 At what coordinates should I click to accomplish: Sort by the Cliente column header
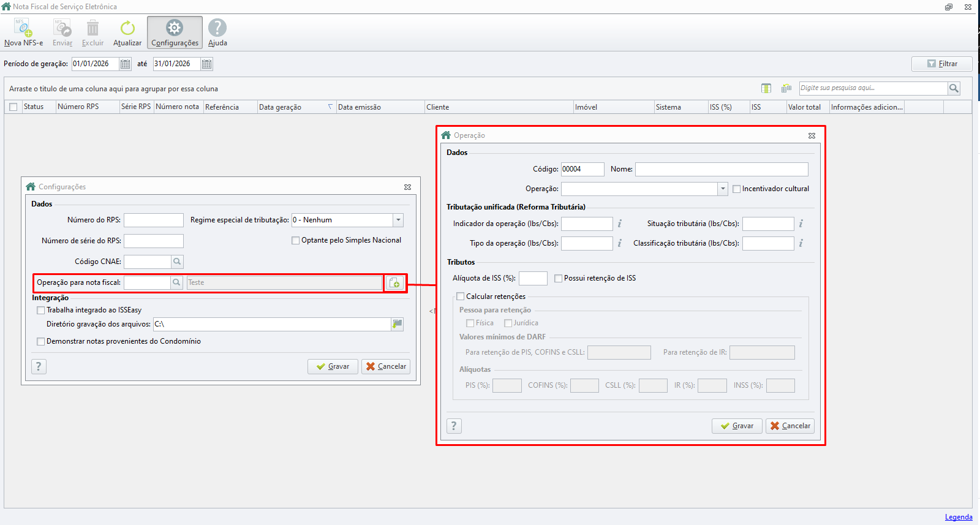pos(437,107)
